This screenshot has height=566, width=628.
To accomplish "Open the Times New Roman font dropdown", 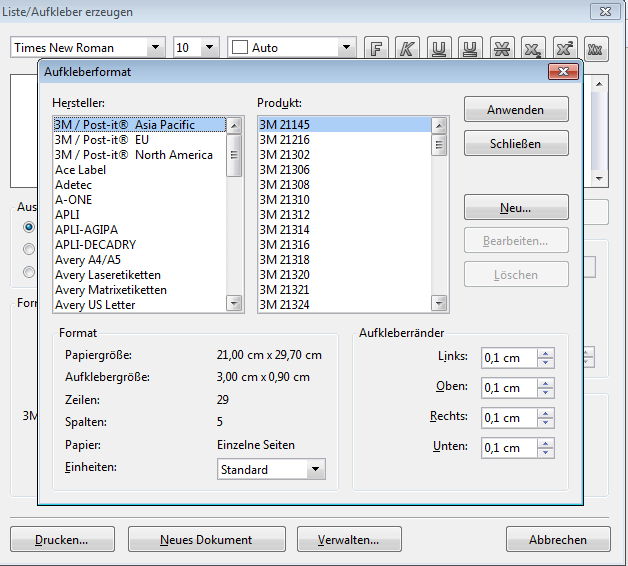I will [155, 48].
